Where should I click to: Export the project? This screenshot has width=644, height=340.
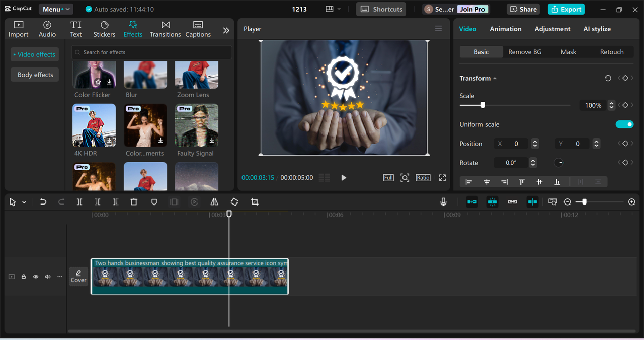[x=566, y=9]
